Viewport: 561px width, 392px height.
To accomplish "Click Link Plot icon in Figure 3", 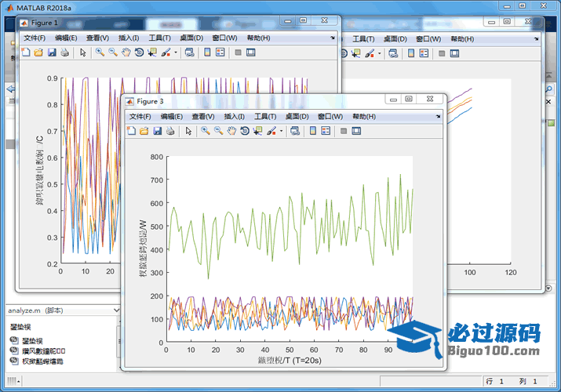I will click(295, 131).
